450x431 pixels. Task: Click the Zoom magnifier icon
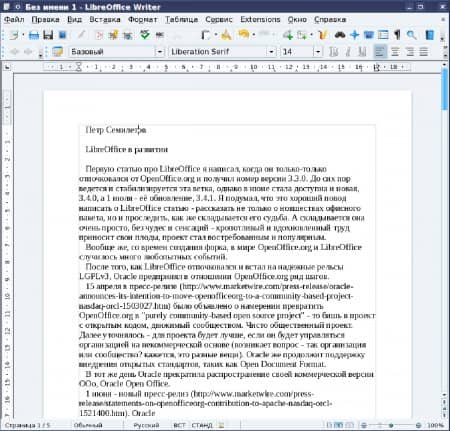[x=412, y=35]
